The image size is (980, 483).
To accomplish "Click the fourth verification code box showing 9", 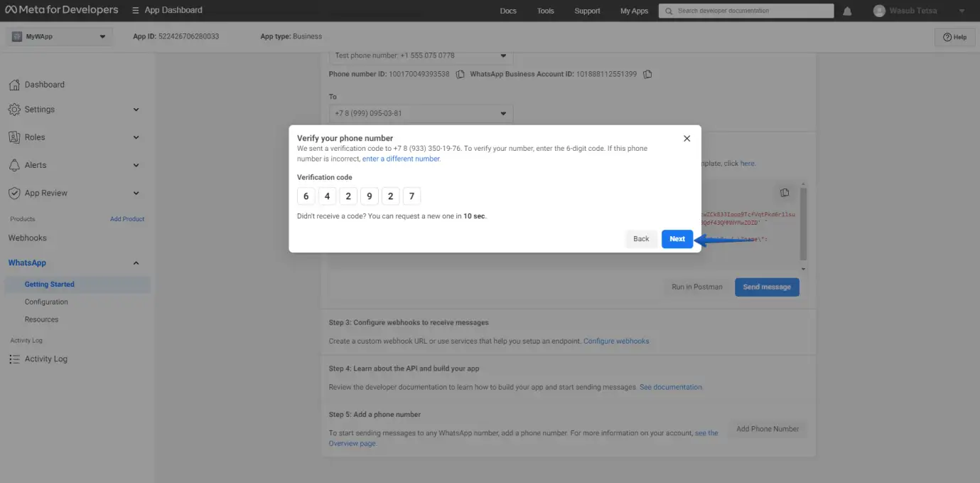I will click(x=369, y=196).
